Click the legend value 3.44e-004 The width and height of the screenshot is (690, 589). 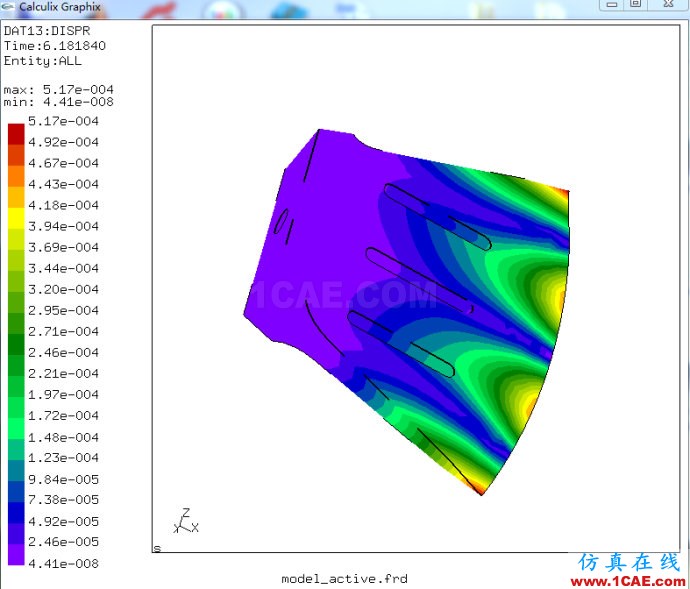[63, 269]
